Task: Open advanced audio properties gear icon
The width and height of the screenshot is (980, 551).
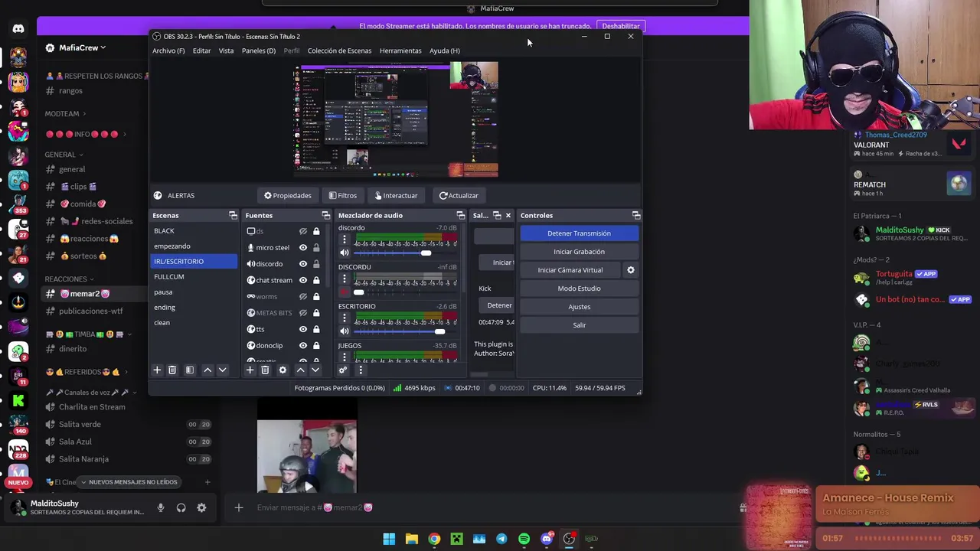Action: coord(343,370)
